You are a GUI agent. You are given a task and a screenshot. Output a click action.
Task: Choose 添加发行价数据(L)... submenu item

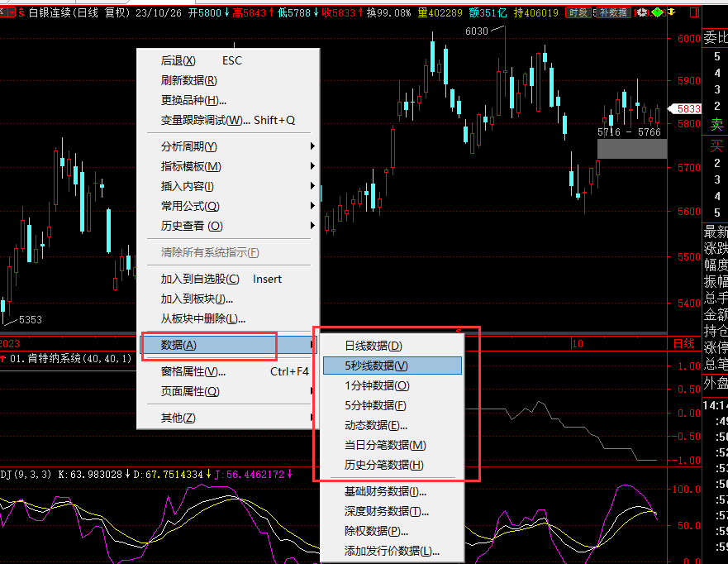tap(393, 551)
